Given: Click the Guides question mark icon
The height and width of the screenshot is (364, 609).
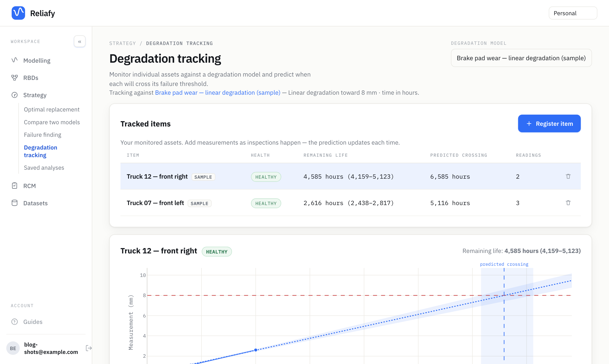Looking at the screenshot, I should coord(15,321).
